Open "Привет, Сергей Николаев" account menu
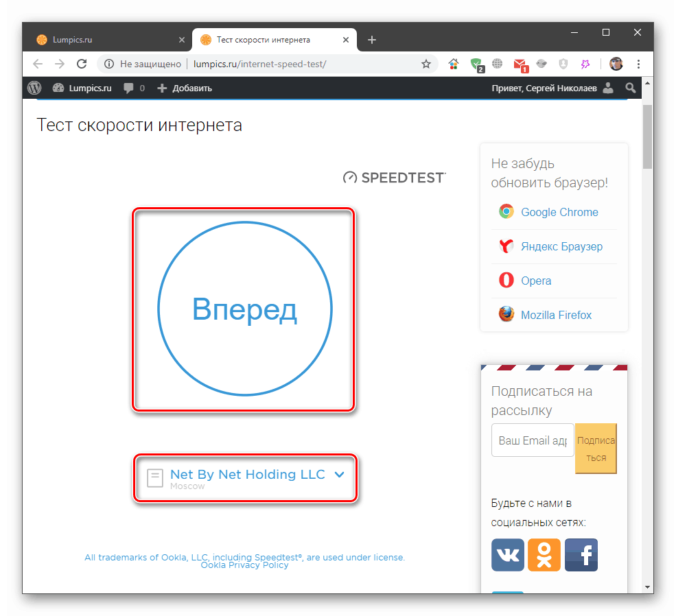 pos(552,88)
